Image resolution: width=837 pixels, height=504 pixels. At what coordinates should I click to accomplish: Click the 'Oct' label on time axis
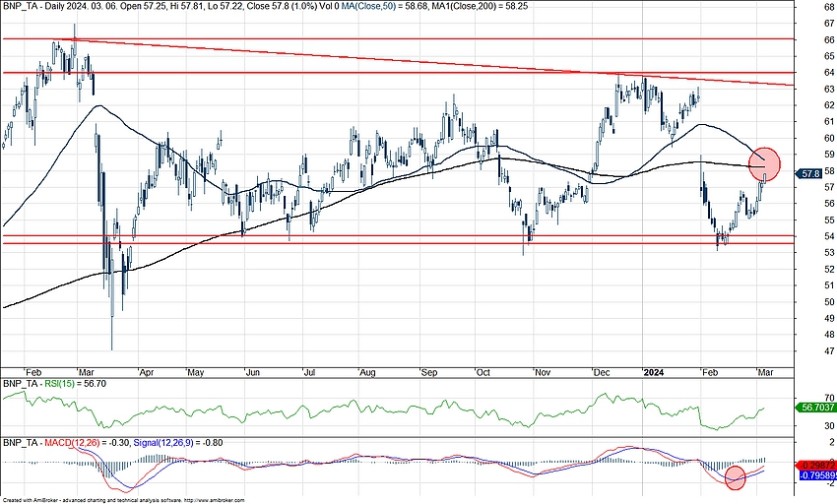pyautogui.click(x=483, y=373)
